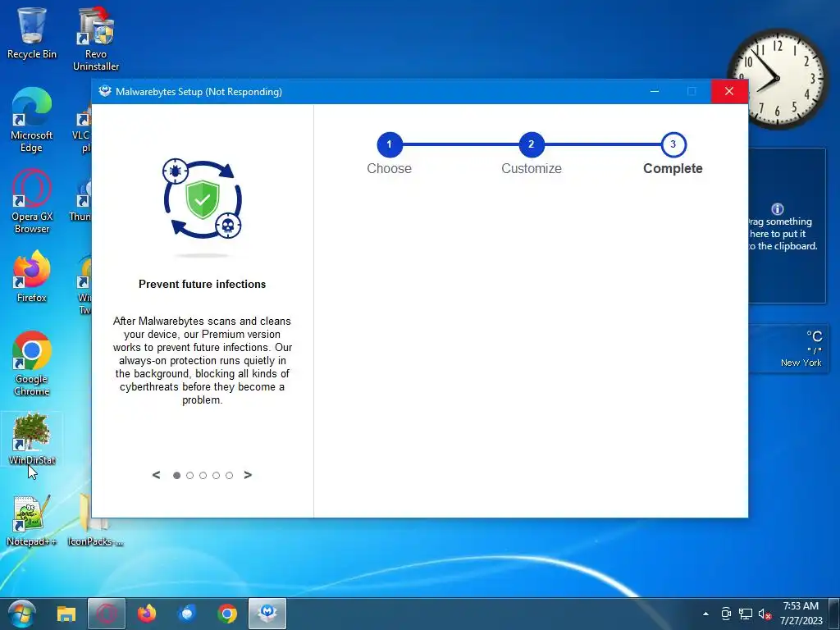Viewport: 840px width, 630px height.
Task: Select fifth carousel dot indicator
Action: [230, 475]
